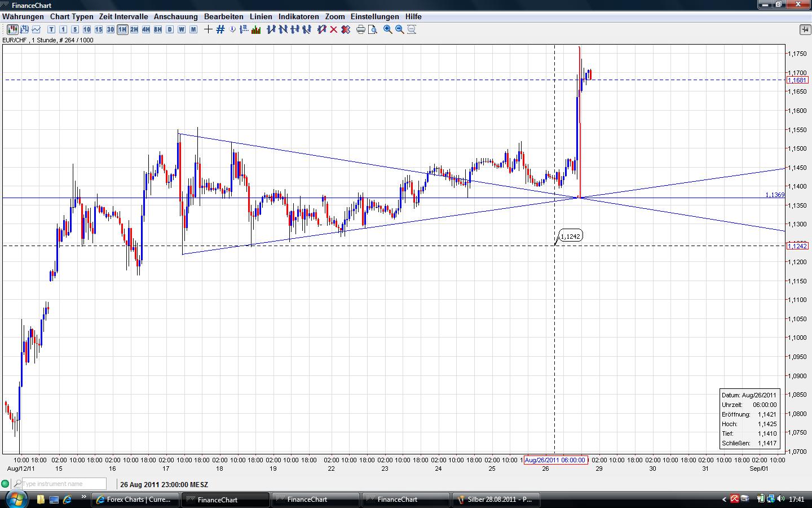Open the Linien menu
The image size is (812, 508).
[261, 16]
